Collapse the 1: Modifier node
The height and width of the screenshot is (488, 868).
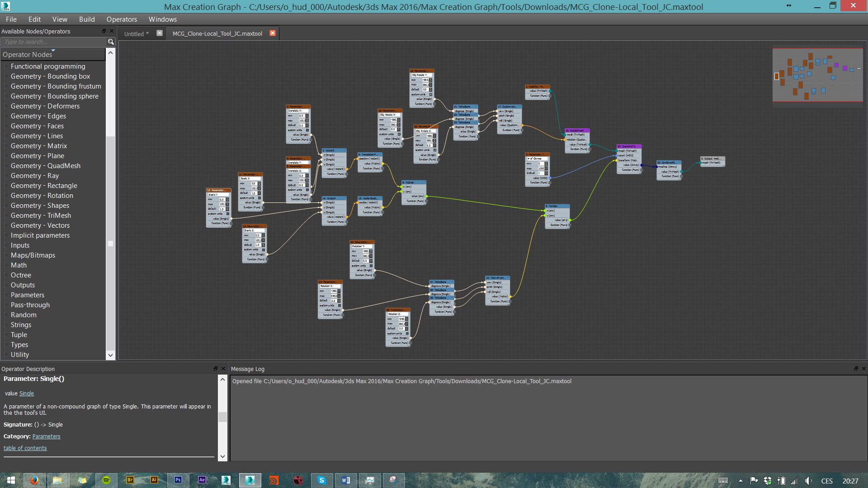point(547,87)
